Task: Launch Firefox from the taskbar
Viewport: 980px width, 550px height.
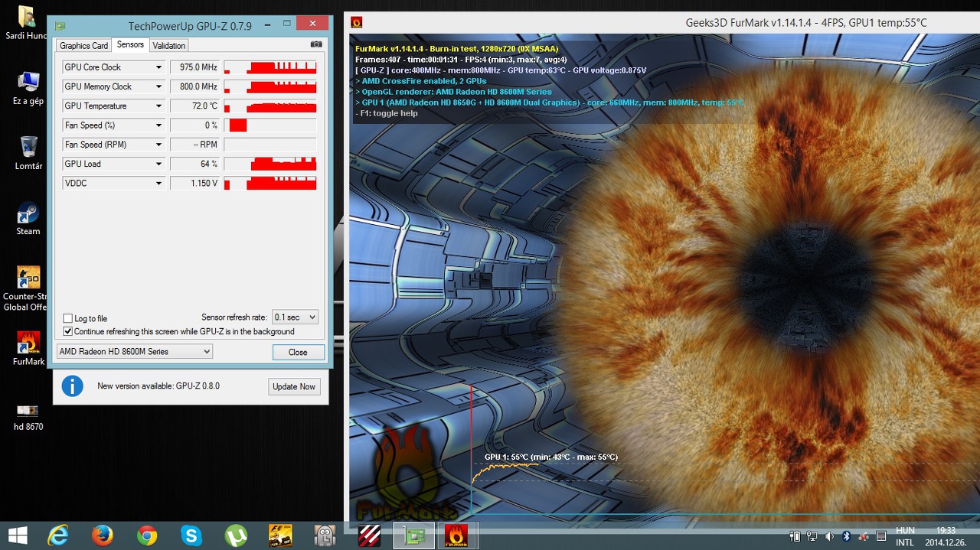Action: (102, 535)
